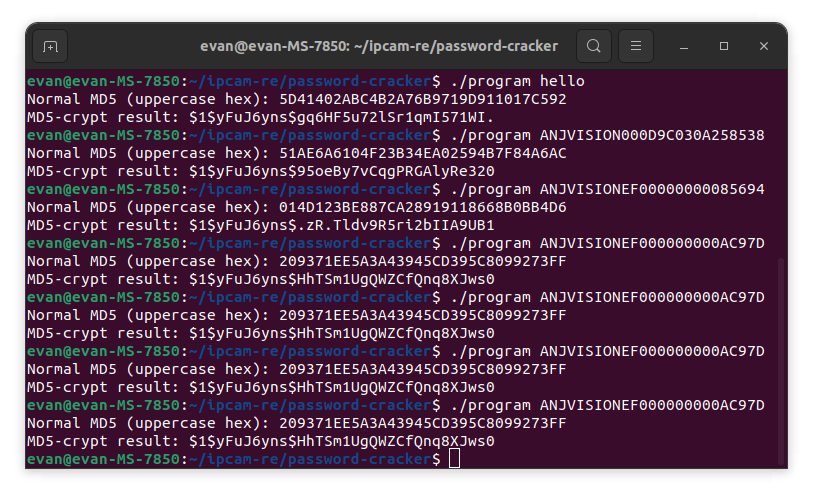This screenshot has width=813, height=497.
Task: Open a new terminal tab
Action: (50, 46)
